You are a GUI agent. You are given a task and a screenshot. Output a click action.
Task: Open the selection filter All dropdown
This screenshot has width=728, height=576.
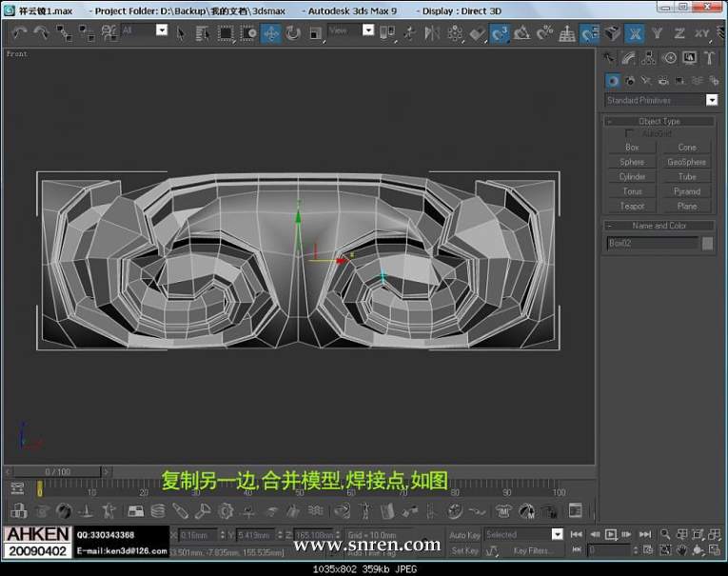pyautogui.click(x=161, y=30)
